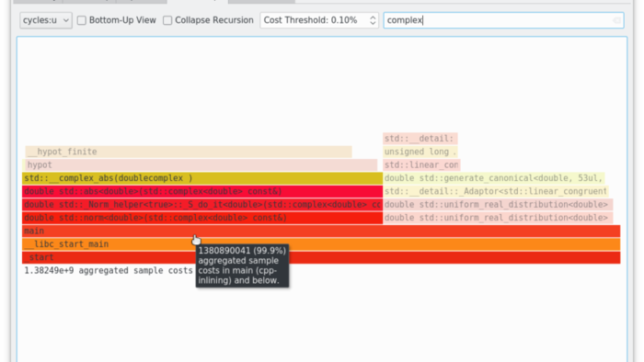Enable the Collapse Recursion checkbox
This screenshot has width=644, height=362.
[x=167, y=20]
